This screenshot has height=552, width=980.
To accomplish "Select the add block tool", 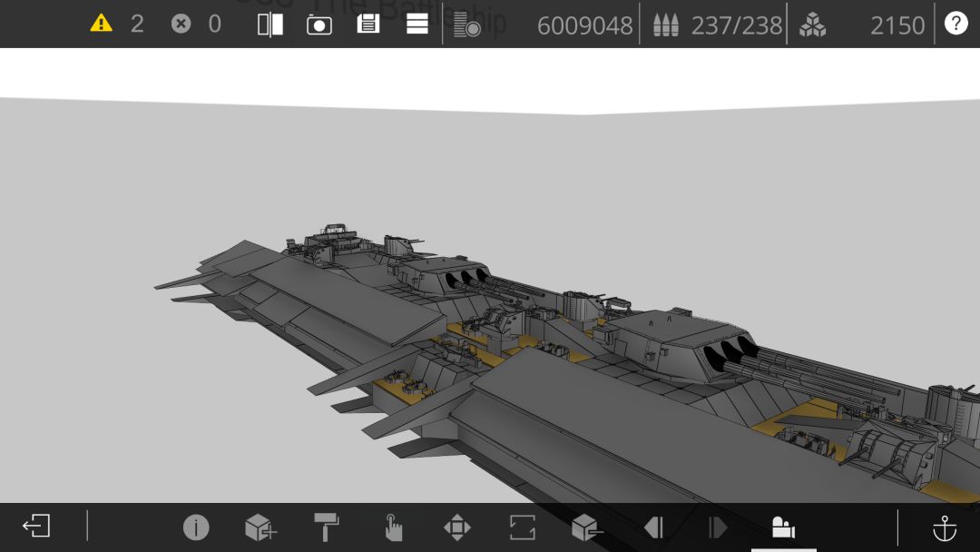I will coord(260,527).
